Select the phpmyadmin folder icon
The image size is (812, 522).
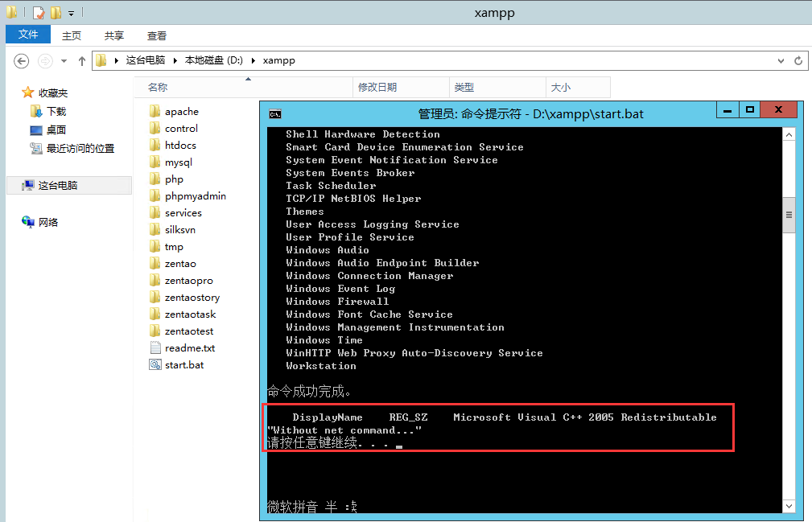[155, 196]
